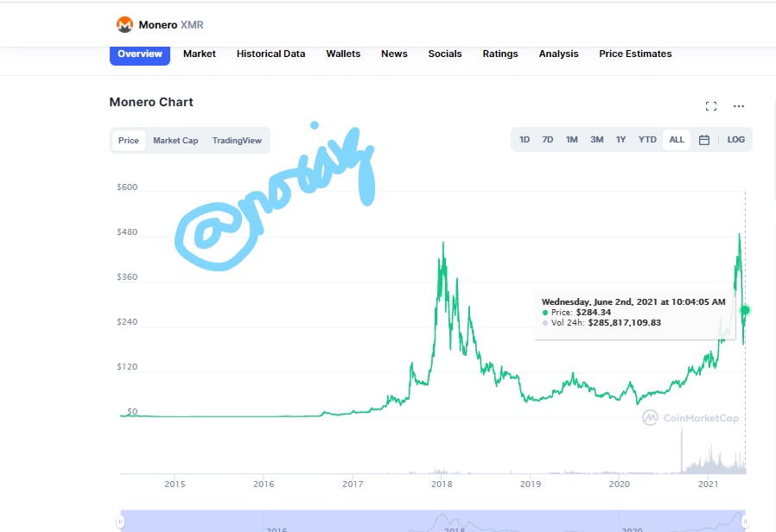Viewport: 776px width, 532px height.
Task: Open the Overview tab
Action: click(x=140, y=54)
